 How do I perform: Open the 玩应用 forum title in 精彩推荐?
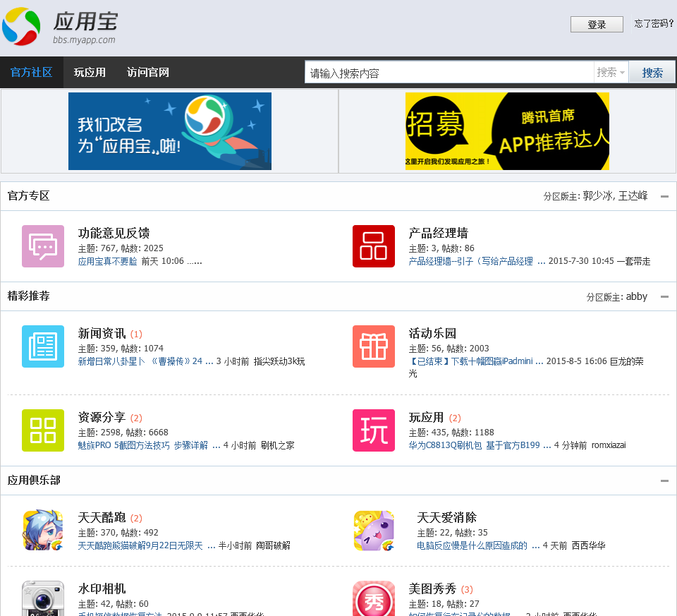point(426,417)
